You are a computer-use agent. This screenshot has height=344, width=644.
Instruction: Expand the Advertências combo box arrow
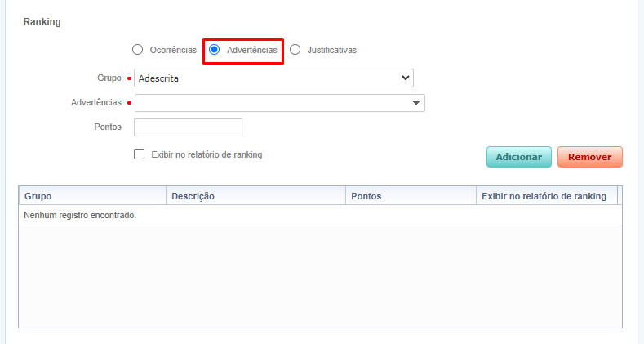pos(416,103)
